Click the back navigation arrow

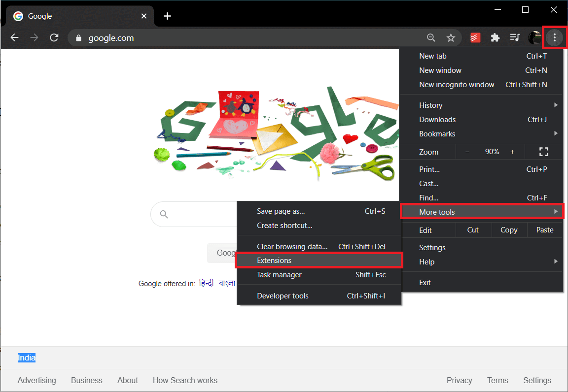pyautogui.click(x=14, y=37)
